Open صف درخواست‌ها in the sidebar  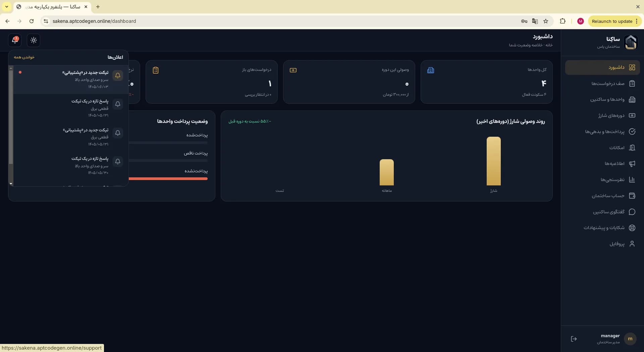tap(602, 84)
